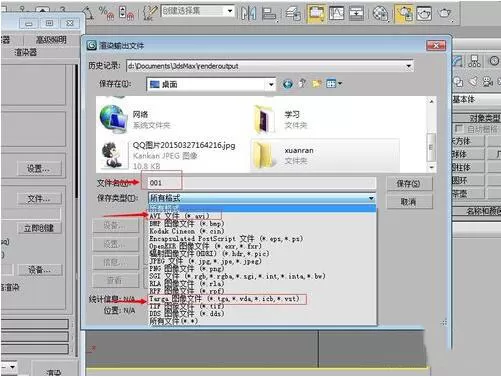This screenshot has width=501, height=377.
Task: Open the Material Editor icon
Action: tap(380, 13)
